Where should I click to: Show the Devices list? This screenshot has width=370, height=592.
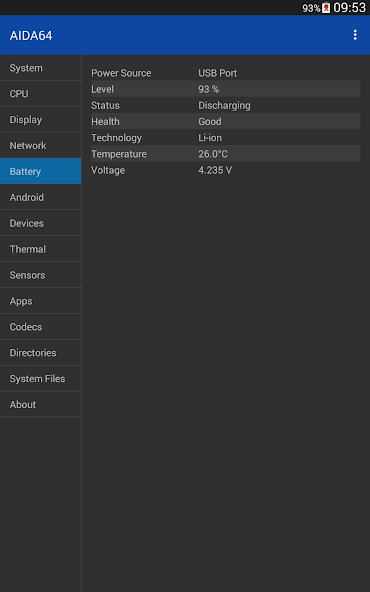(x=40, y=223)
